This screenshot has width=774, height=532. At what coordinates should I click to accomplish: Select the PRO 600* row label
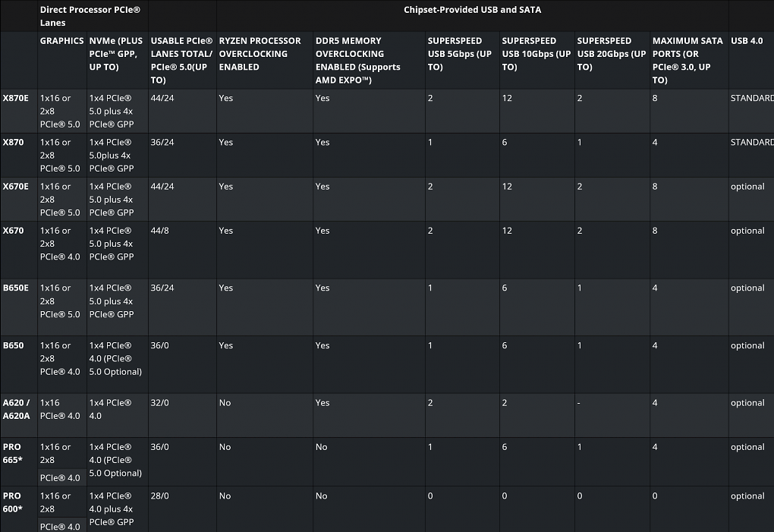(13, 502)
